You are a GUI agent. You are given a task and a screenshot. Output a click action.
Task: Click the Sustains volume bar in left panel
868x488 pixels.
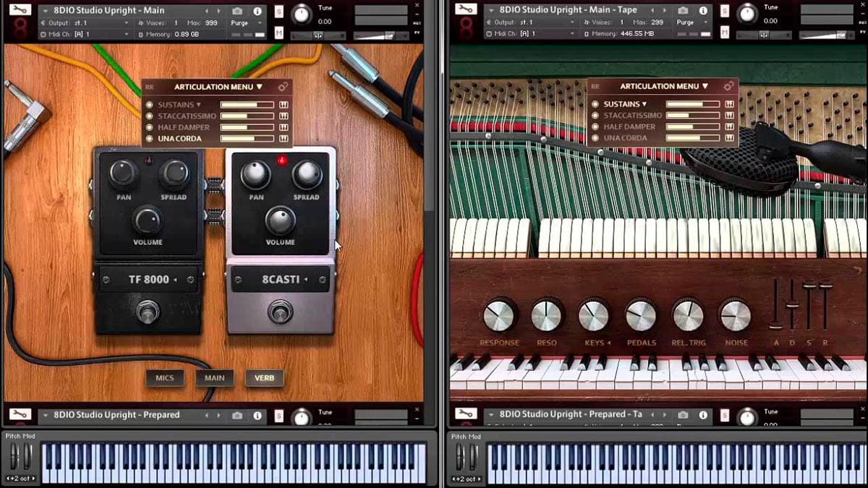247,105
